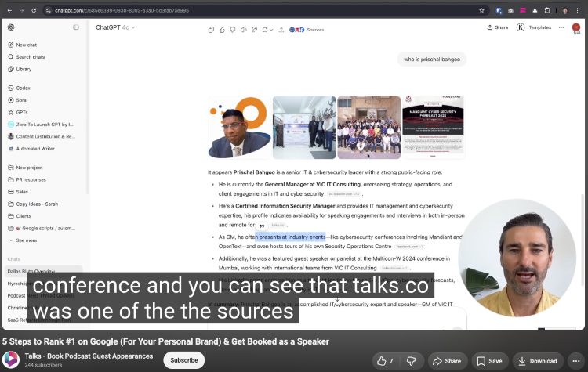Open the browser extensions puzzle icon

click(547, 10)
